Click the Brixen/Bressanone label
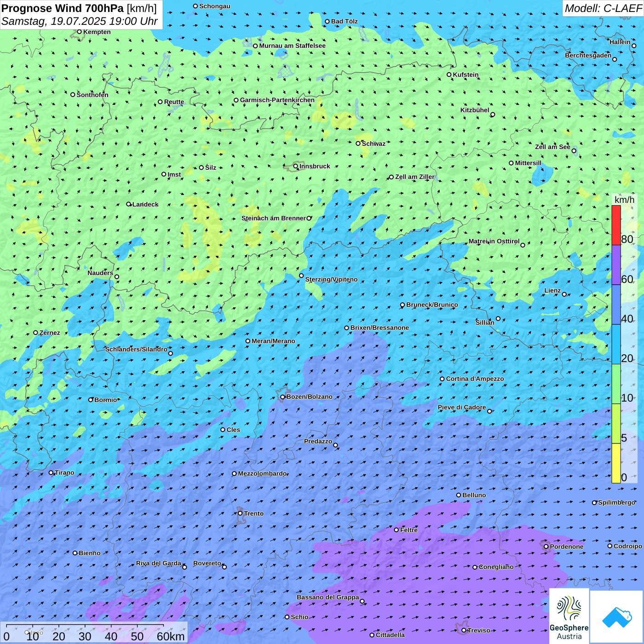644x644 pixels. click(380, 328)
